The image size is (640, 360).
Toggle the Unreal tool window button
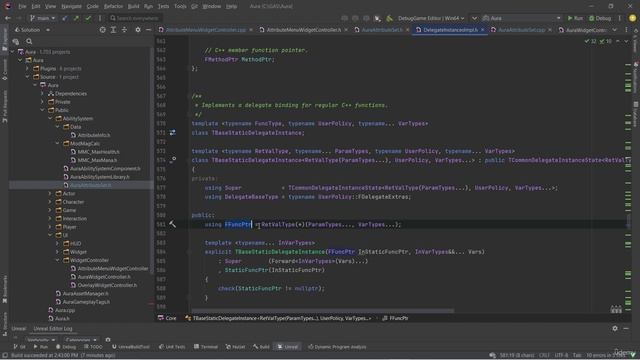[x=288, y=347]
